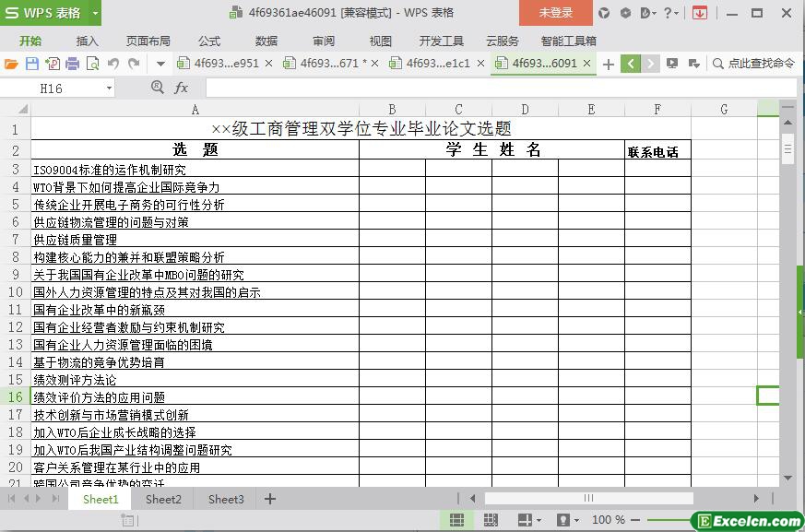Select column B header

pyautogui.click(x=392, y=110)
